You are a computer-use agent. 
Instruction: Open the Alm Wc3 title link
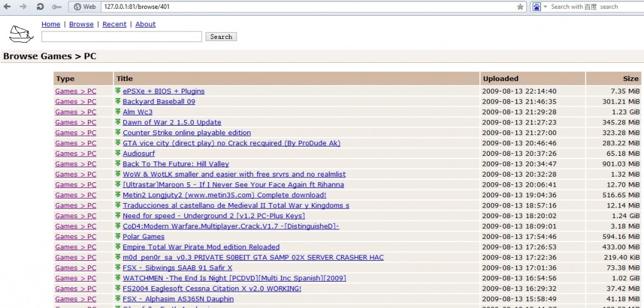click(x=138, y=112)
